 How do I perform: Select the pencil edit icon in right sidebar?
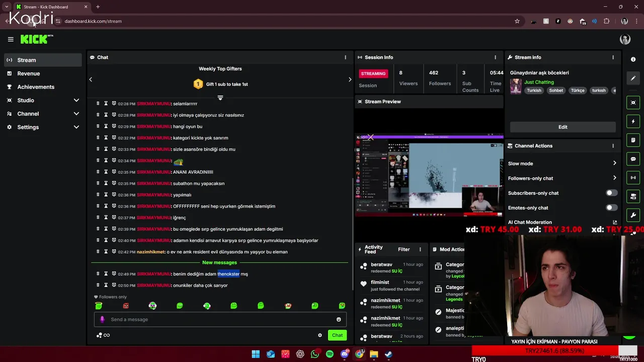633,78
